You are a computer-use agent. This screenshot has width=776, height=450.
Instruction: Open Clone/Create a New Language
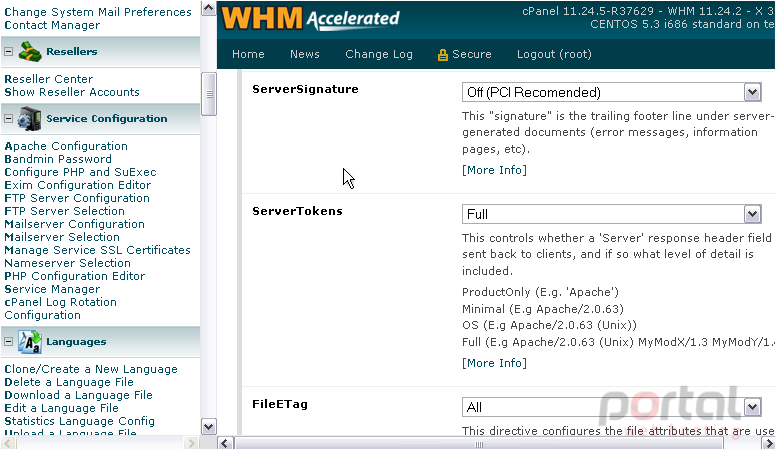(91, 369)
